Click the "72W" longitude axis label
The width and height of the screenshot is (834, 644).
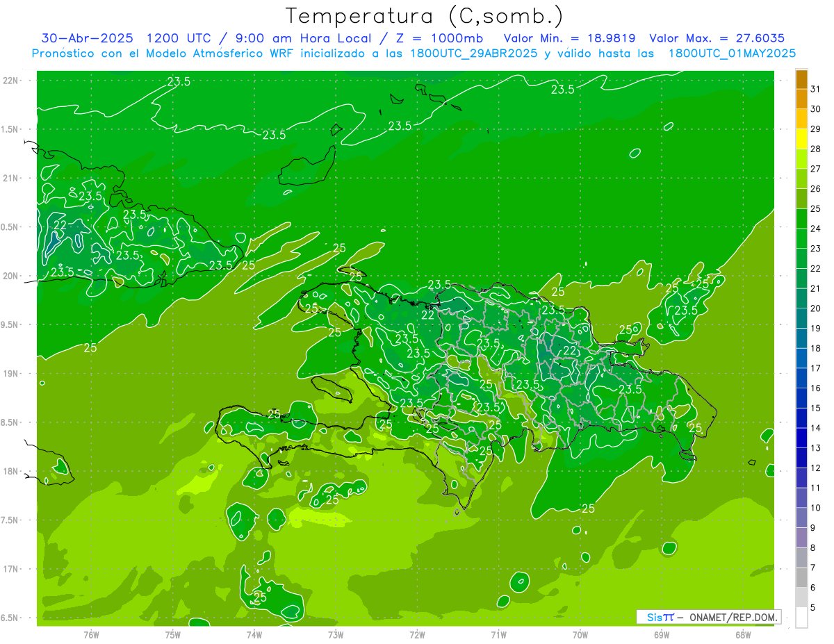coord(417,635)
